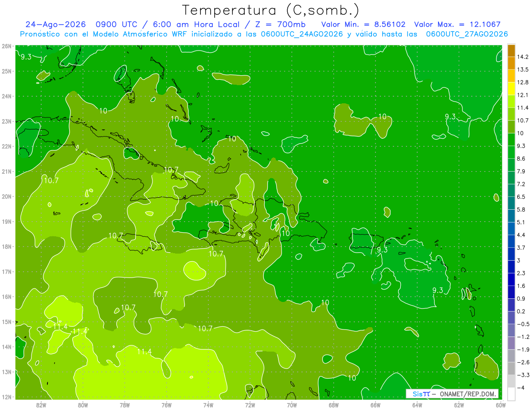Screen dimensions: 532x411
Task: Click the 9.3 contour label near 26N
Action: [26, 57]
